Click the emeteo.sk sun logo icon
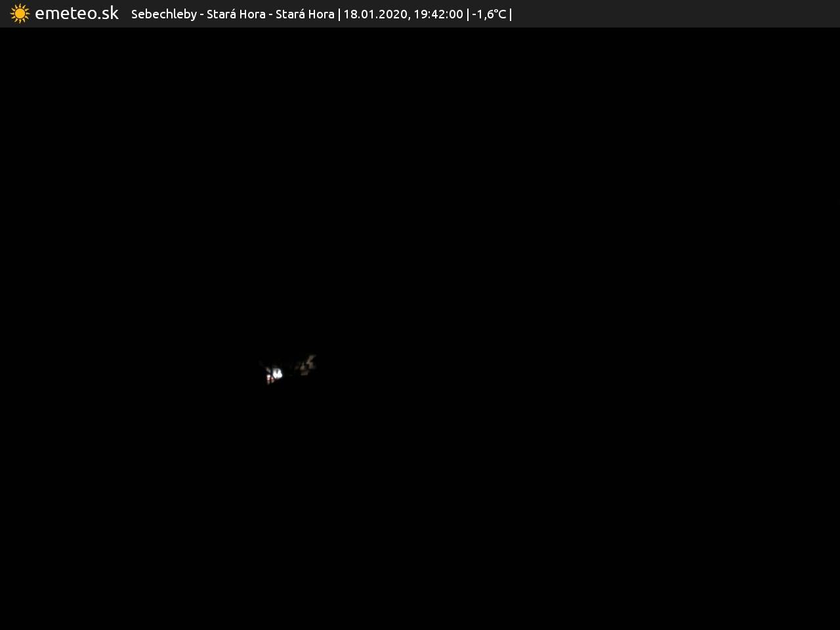This screenshot has width=840, height=630. 20,13
